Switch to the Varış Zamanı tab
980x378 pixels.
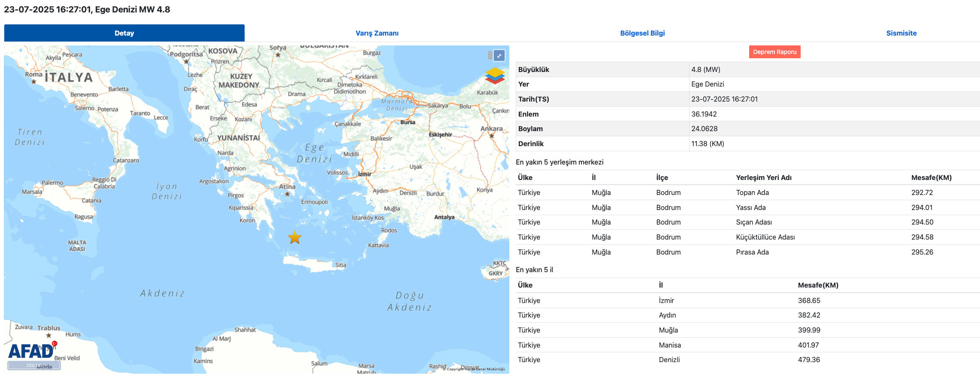coord(377,33)
